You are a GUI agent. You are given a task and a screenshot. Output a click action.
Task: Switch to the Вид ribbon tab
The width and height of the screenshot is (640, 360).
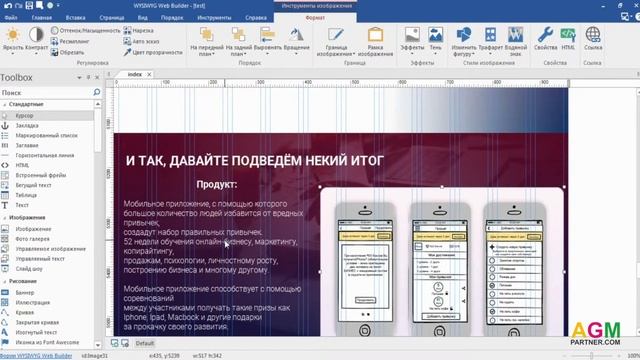click(142, 18)
